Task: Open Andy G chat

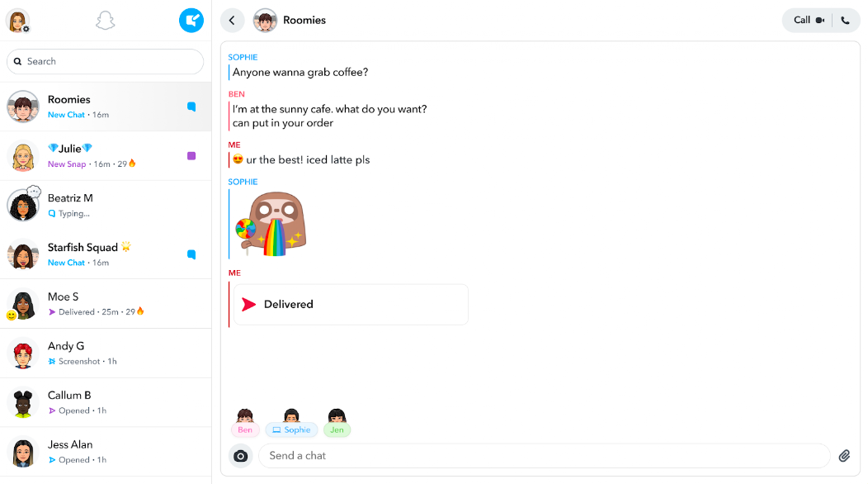Action: (105, 353)
